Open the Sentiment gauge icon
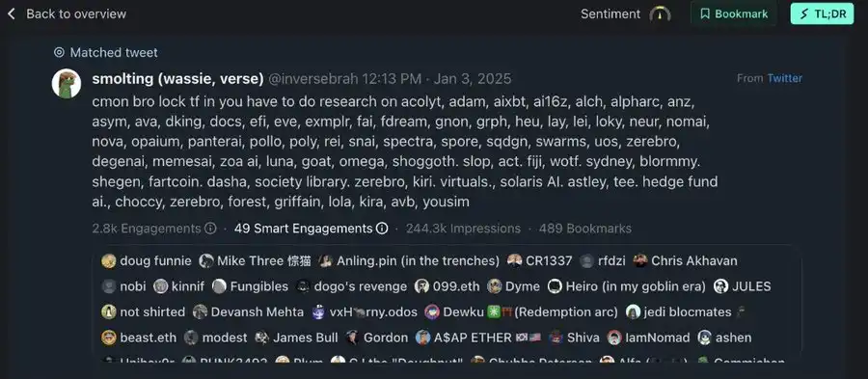Screen dimensions: 868x379 tap(660, 14)
